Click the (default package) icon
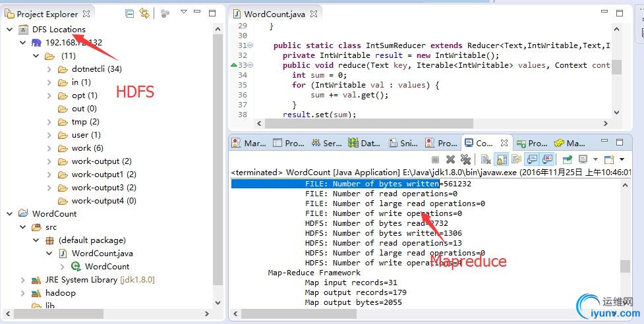644x324 pixels. pos(49,240)
